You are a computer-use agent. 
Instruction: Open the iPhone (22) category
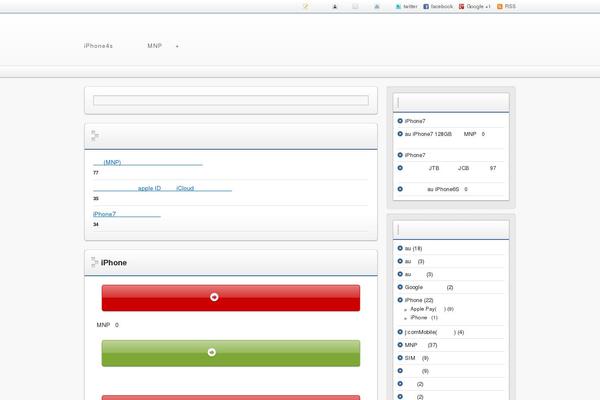click(x=419, y=300)
